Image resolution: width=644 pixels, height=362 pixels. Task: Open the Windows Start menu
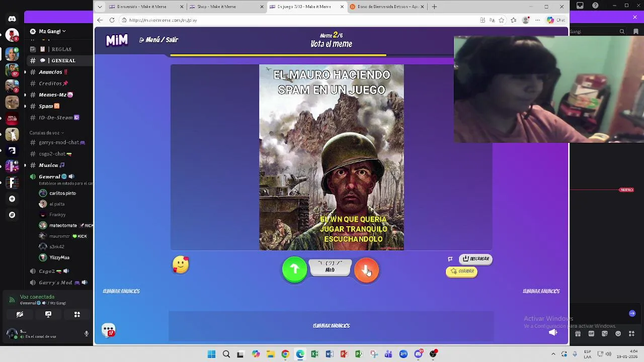(211, 354)
